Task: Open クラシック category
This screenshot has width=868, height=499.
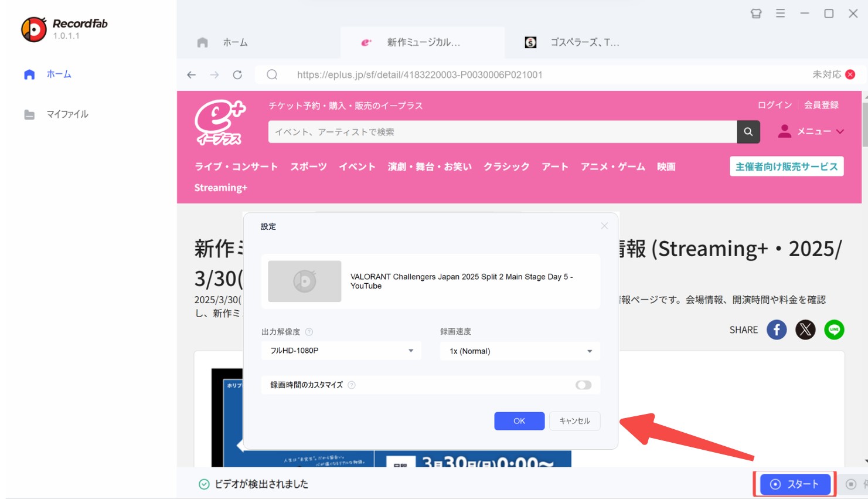Action: pyautogui.click(x=506, y=167)
